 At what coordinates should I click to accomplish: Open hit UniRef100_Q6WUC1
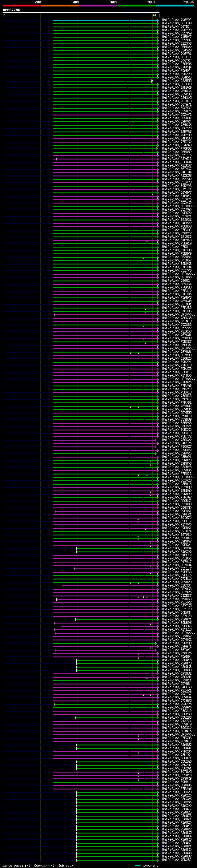pos(177,758)
